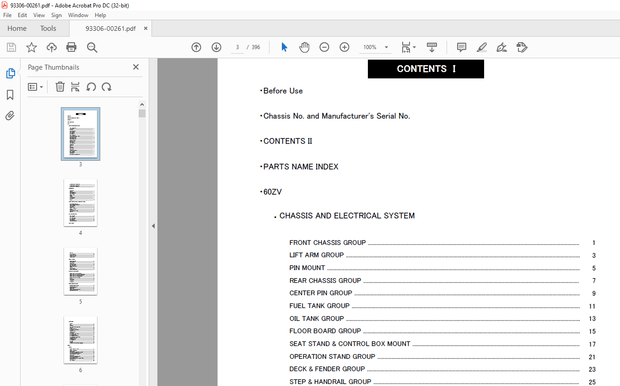Viewport: 620px width, 386px height.
Task: Open the View menu
Action: [39, 15]
